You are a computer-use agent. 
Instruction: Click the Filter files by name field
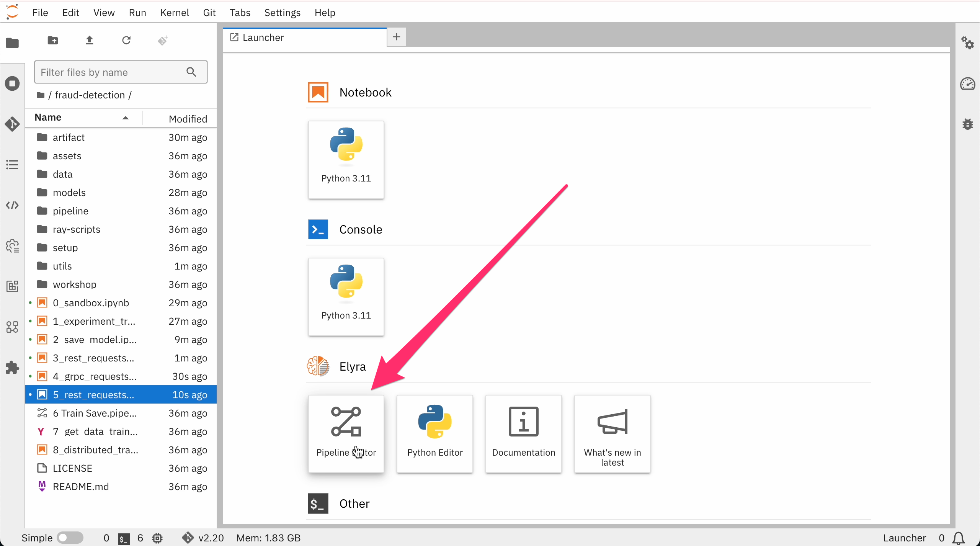(x=111, y=72)
